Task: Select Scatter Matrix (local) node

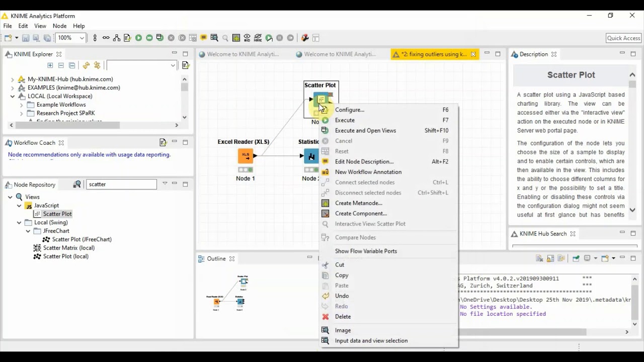Action: (x=69, y=248)
